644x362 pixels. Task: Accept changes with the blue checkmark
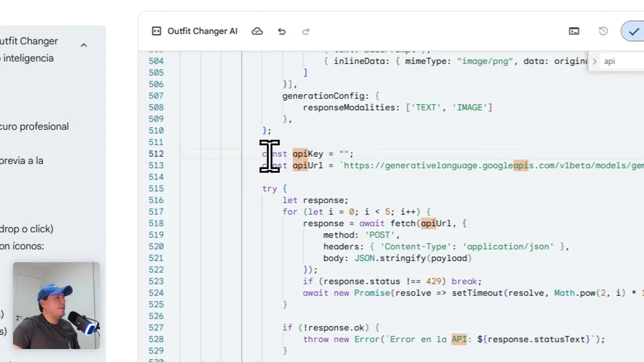pos(633,31)
